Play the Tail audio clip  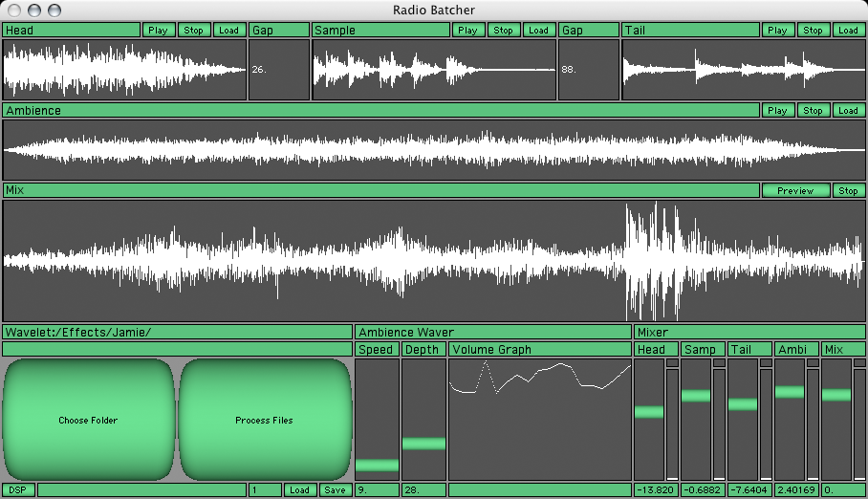tap(778, 30)
